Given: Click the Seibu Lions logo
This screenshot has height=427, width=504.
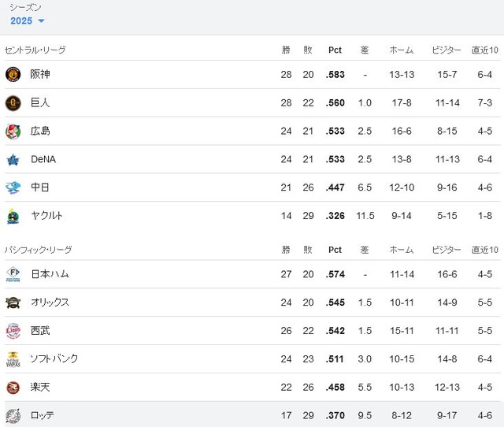Looking at the screenshot, I should pos(13,331).
